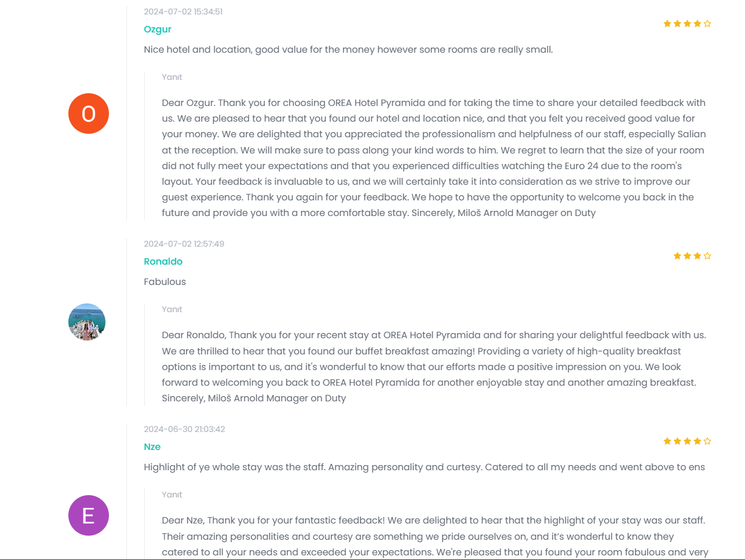Click Ozgur's four-star rating
The width and height of the screenshot is (745, 560).
(687, 24)
